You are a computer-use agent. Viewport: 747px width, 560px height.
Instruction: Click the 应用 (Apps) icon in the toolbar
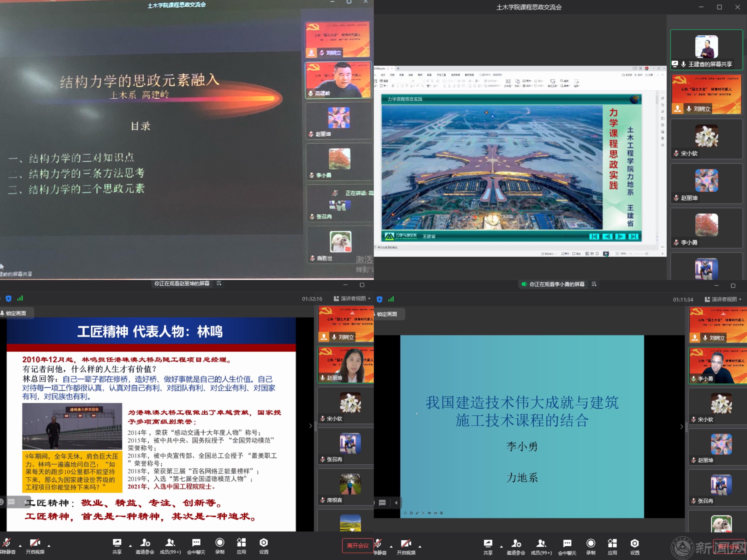click(x=241, y=545)
